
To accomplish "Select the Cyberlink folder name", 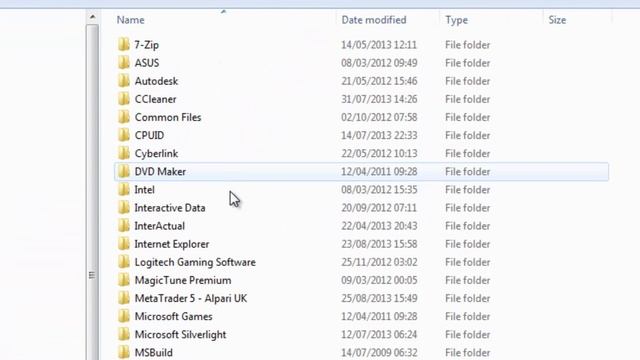I will click(156, 153).
